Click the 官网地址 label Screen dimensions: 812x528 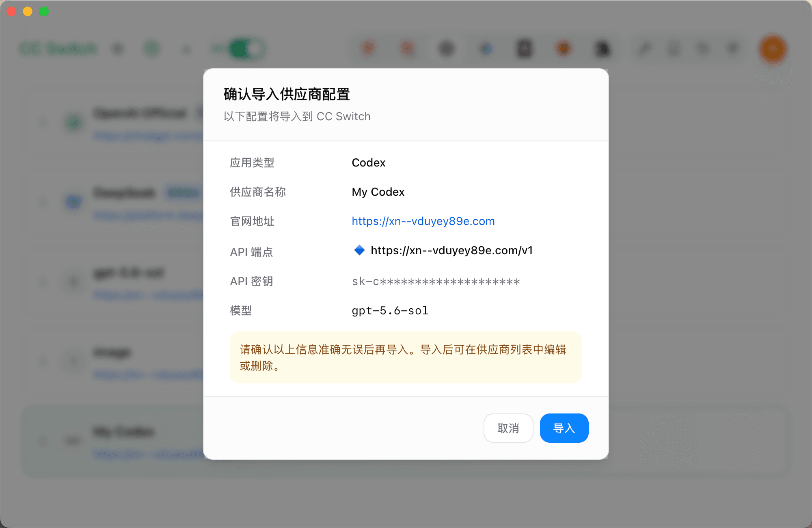click(252, 221)
